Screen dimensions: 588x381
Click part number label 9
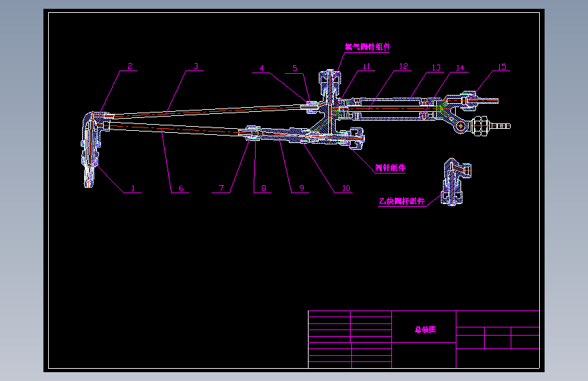pos(302,188)
